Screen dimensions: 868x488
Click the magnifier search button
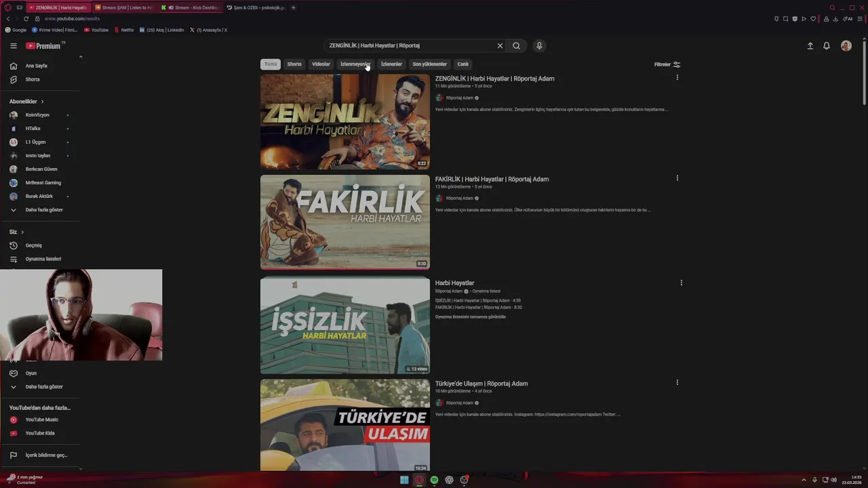pyautogui.click(x=516, y=45)
